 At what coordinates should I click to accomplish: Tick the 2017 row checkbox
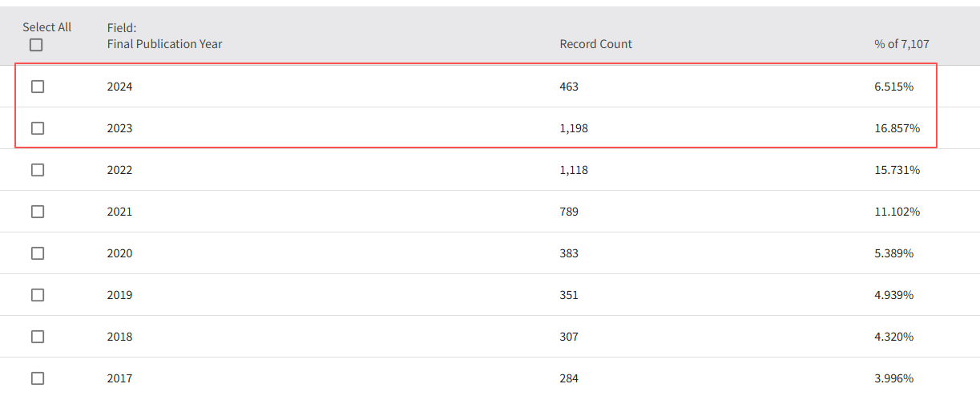[x=38, y=378]
